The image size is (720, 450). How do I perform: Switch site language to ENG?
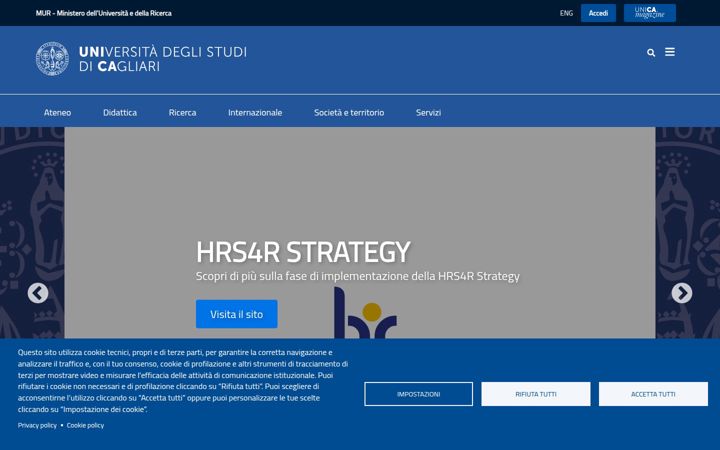566,13
